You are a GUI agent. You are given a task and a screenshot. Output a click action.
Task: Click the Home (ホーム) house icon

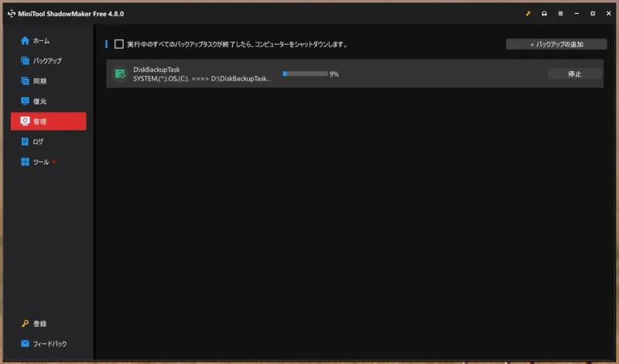click(25, 40)
